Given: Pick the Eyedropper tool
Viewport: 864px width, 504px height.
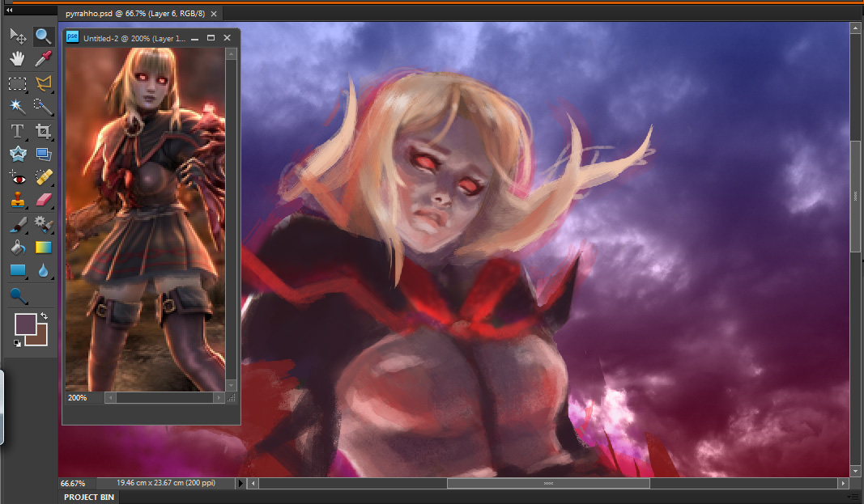Looking at the screenshot, I should 44,59.
